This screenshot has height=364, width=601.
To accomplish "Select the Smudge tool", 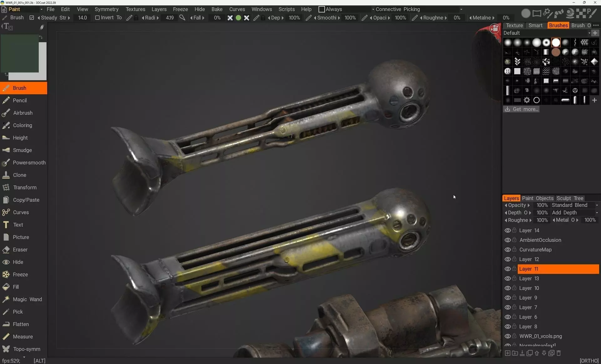I will (x=22, y=150).
